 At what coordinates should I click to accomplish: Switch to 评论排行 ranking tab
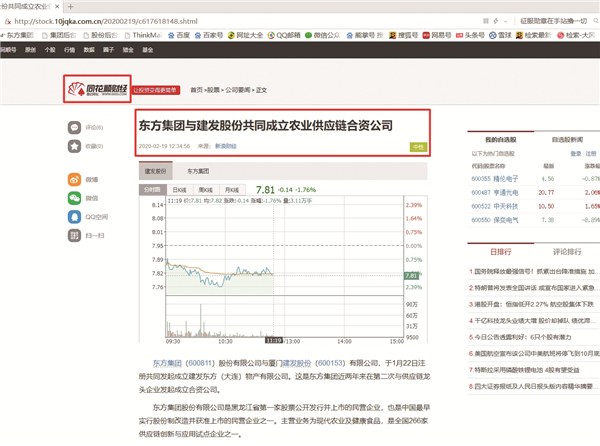567,252
